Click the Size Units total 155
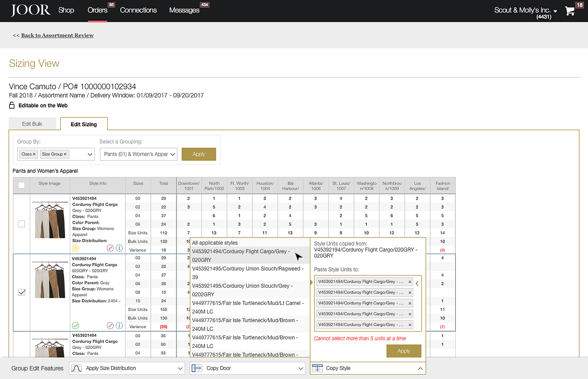The height and width of the screenshot is (379, 588). 164,309
